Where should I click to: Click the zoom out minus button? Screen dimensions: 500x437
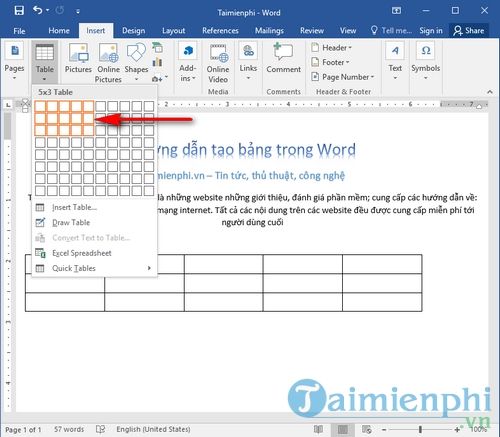click(384, 430)
